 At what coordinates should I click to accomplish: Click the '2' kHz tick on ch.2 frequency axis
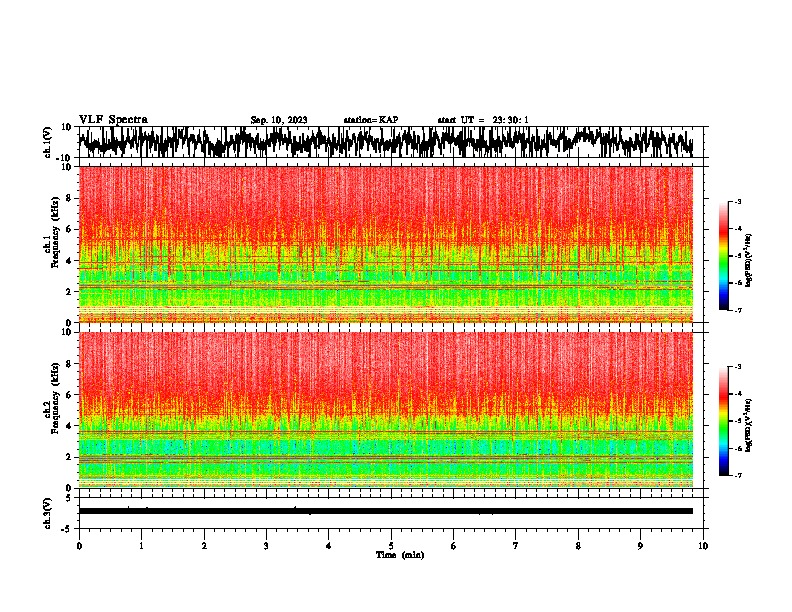pos(69,457)
